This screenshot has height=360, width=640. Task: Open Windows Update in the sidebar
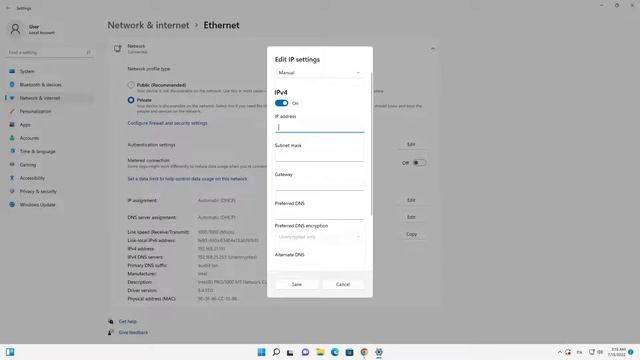49,204
